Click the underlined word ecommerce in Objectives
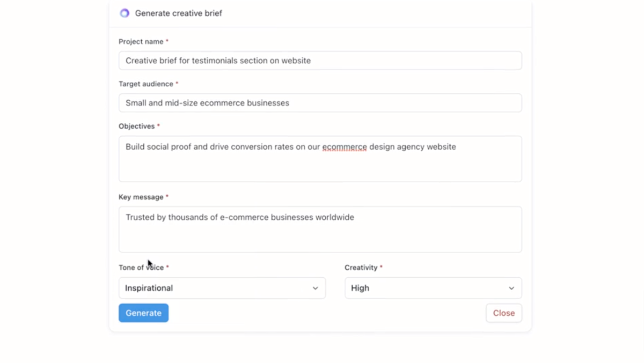The width and height of the screenshot is (644, 363). 344,146
